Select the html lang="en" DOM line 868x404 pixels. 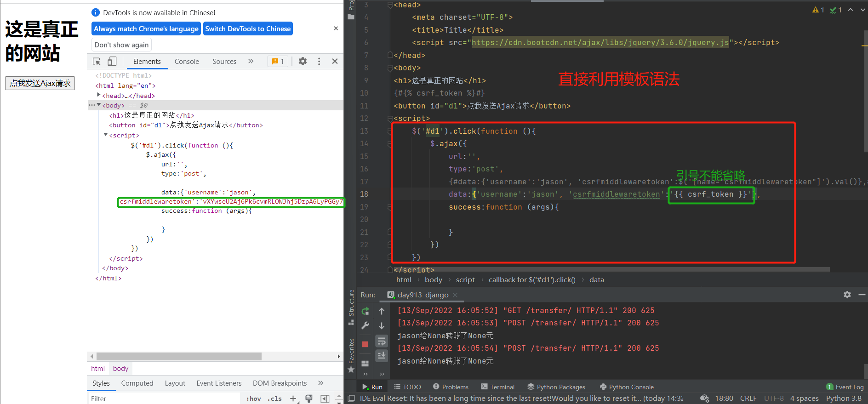pyautogui.click(x=126, y=85)
